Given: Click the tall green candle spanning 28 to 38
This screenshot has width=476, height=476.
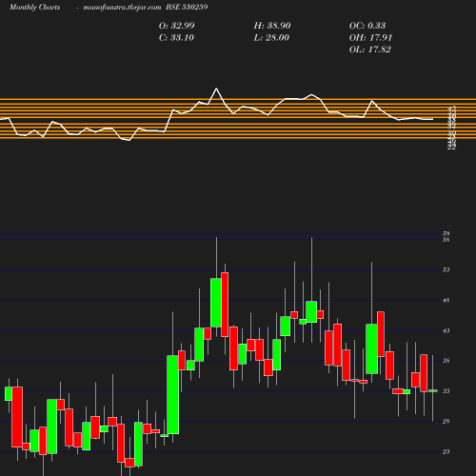Looking at the screenshot, I should click(173, 395).
